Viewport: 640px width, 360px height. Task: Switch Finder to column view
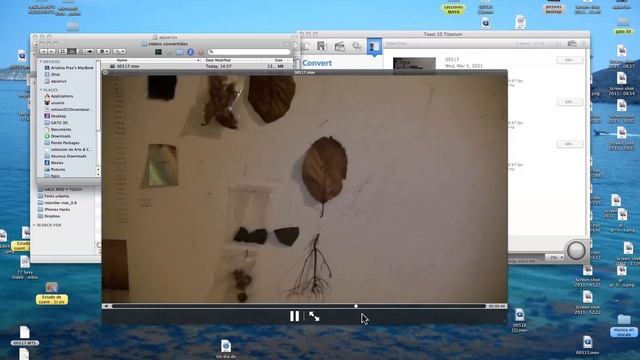click(81, 51)
